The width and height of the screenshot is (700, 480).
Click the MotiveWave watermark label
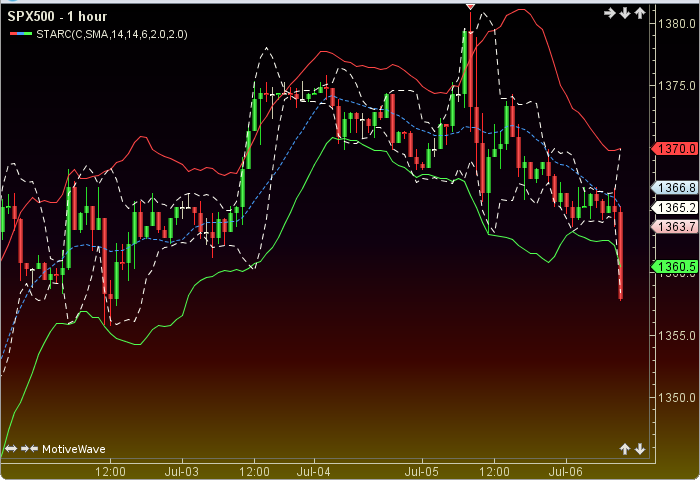pos(74,449)
